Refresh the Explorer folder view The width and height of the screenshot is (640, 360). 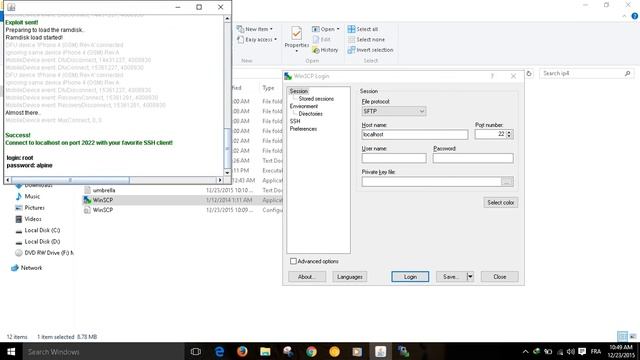click(529, 73)
